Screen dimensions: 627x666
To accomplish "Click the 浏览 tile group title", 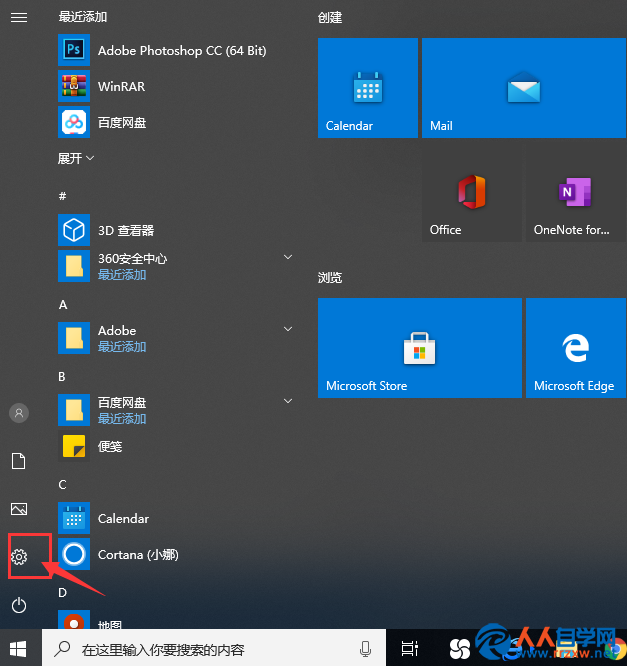I will point(330,278).
